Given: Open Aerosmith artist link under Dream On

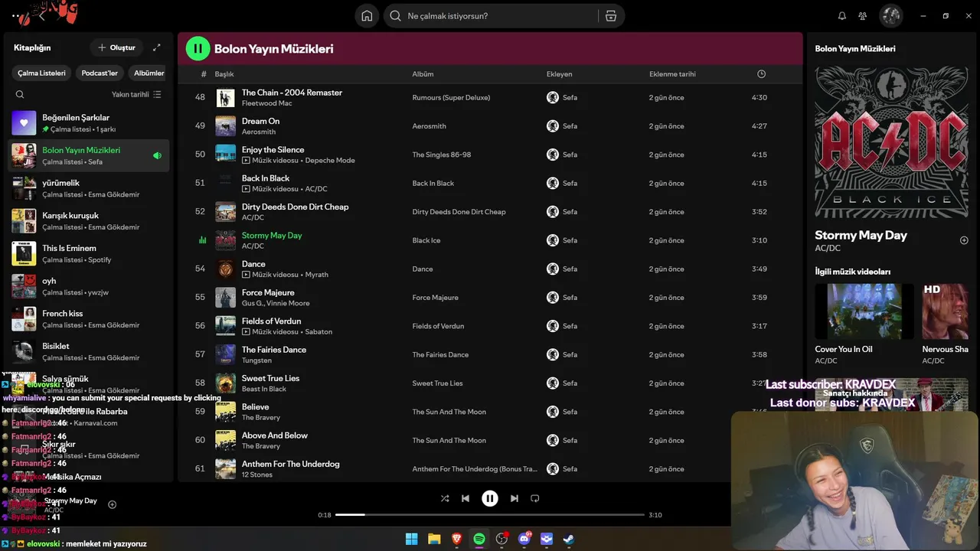Looking at the screenshot, I should 259,132.
